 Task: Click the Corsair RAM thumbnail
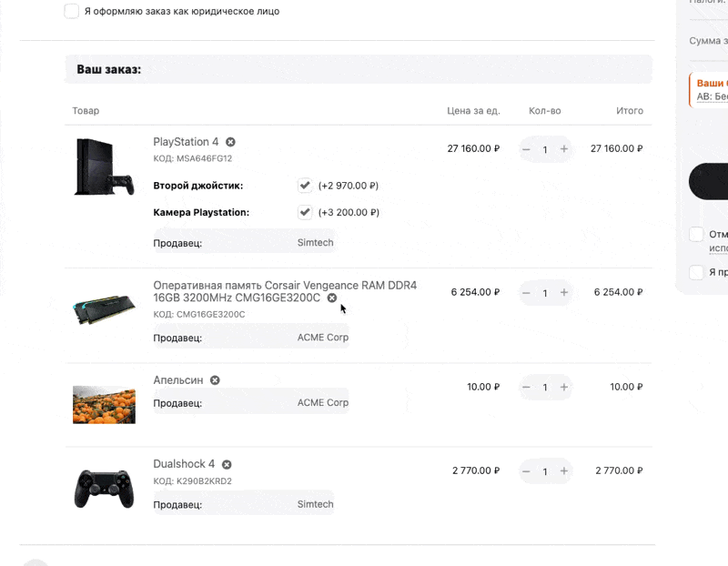pos(104,309)
